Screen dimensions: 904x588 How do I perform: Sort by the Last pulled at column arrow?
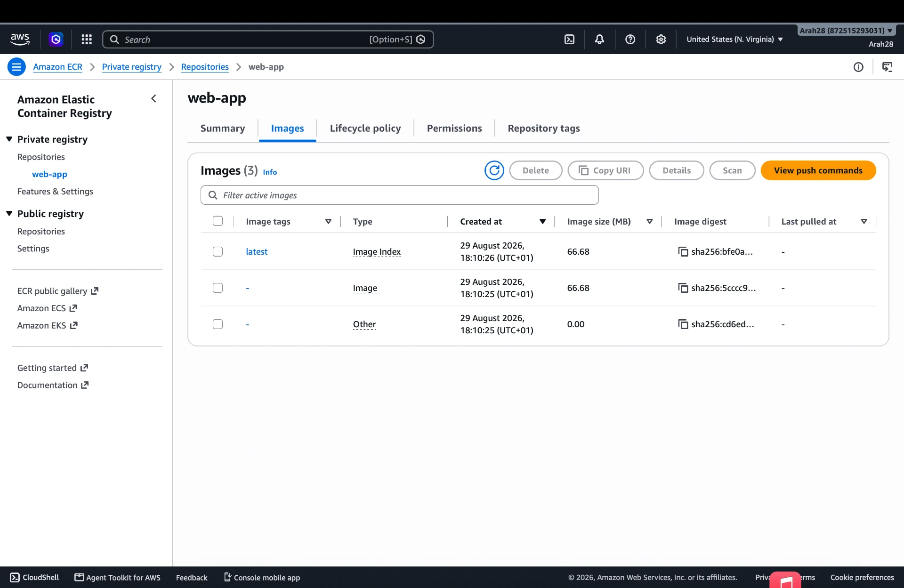pos(864,221)
